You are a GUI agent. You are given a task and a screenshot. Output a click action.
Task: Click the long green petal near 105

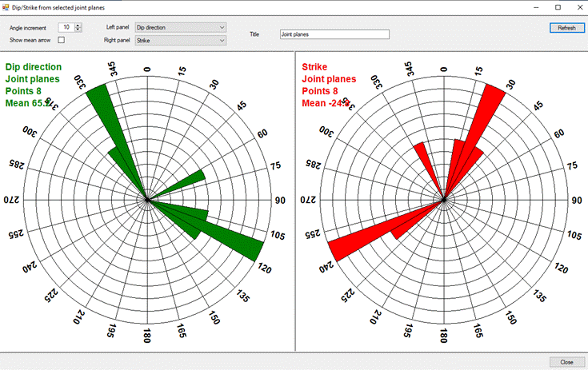pyautogui.click(x=232, y=238)
